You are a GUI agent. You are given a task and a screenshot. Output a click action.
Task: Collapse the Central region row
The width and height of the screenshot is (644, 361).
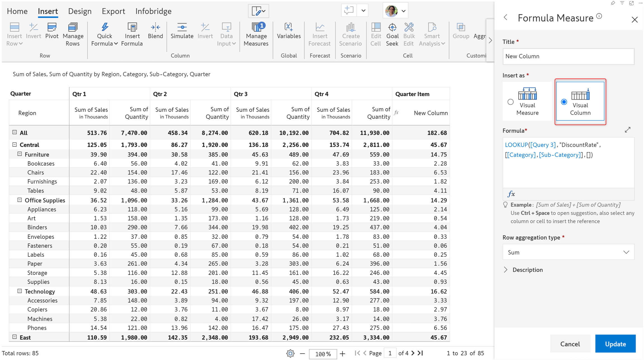coord(15,145)
